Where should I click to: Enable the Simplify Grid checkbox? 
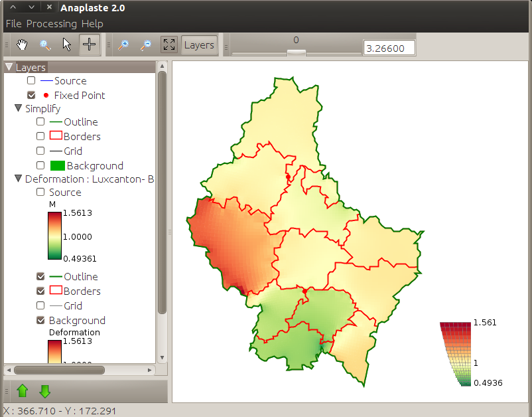click(40, 151)
